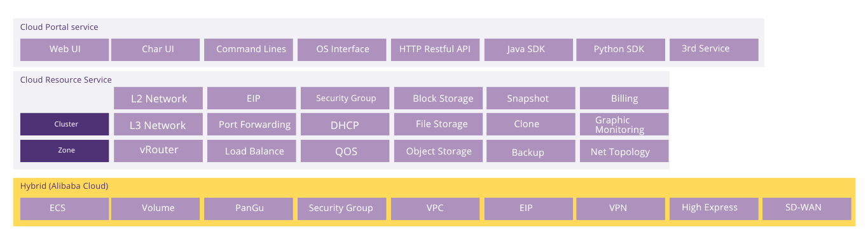Screen dimensions: 868x246
Task: Click the PanGu block
Action: 249,208
